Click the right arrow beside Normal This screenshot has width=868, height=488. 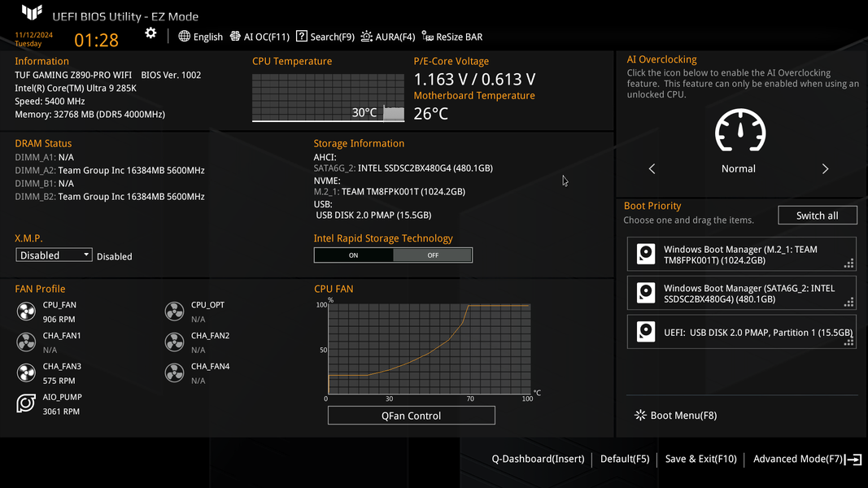825,168
